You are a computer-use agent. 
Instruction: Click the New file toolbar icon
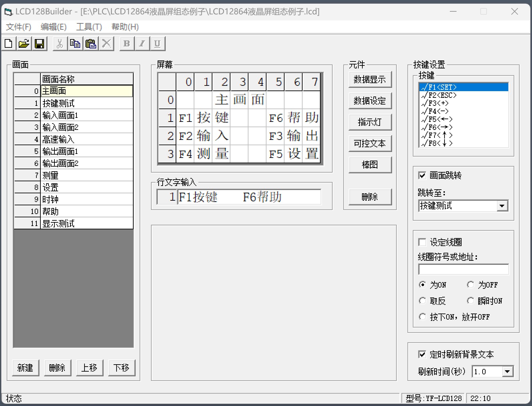(x=9, y=44)
